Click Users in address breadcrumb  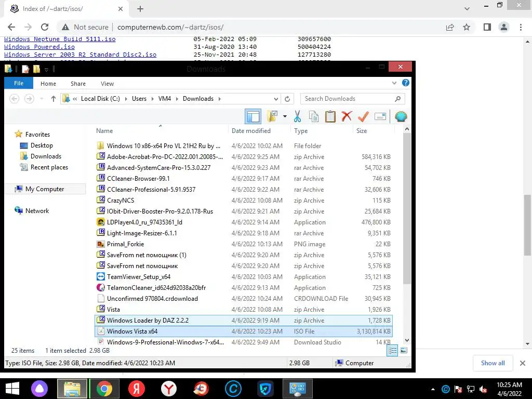[139, 99]
